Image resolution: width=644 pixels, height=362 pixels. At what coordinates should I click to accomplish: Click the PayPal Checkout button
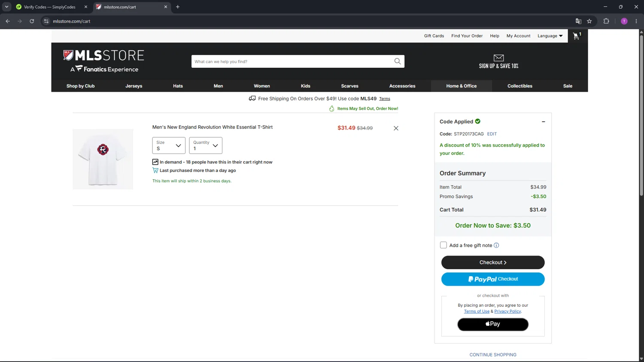pyautogui.click(x=493, y=279)
